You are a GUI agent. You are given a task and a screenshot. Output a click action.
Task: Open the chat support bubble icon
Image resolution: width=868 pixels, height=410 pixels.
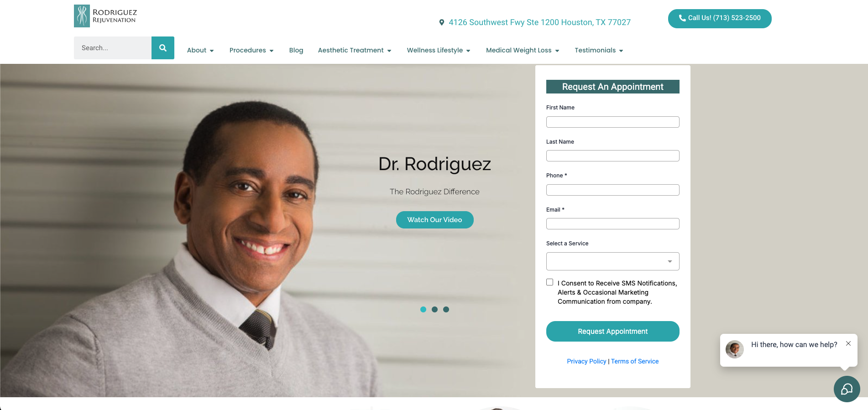tap(847, 389)
